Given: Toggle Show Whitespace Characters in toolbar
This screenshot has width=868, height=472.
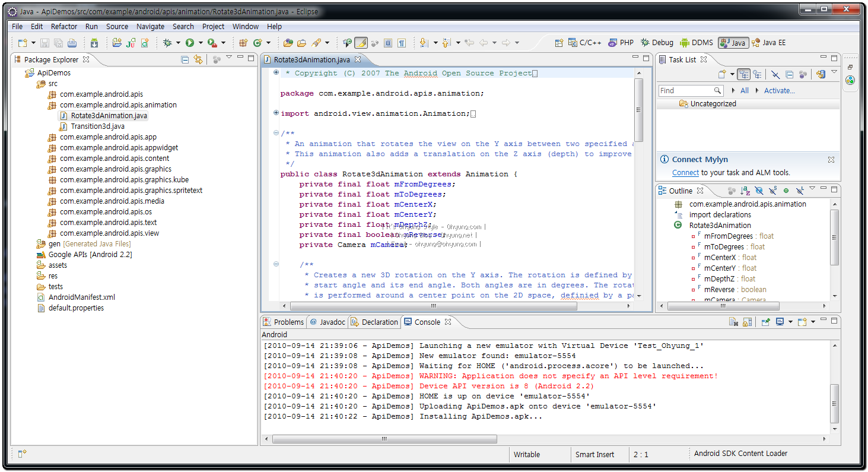Looking at the screenshot, I should [x=402, y=43].
